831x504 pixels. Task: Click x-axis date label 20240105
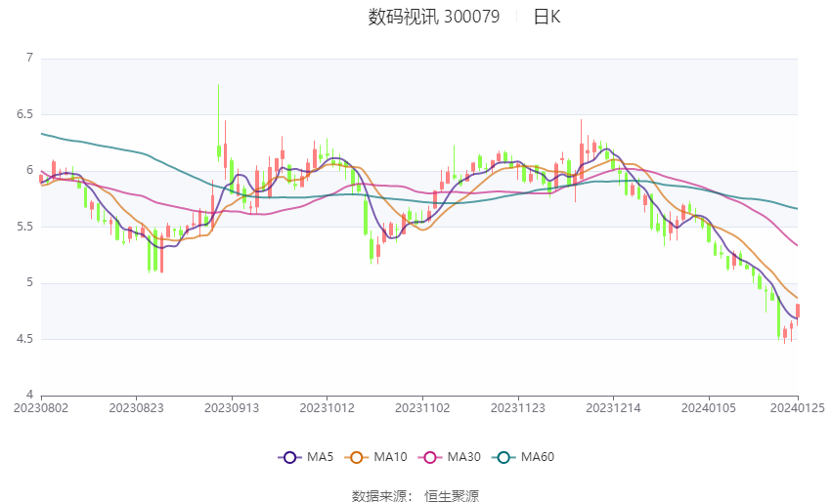coord(709,408)
